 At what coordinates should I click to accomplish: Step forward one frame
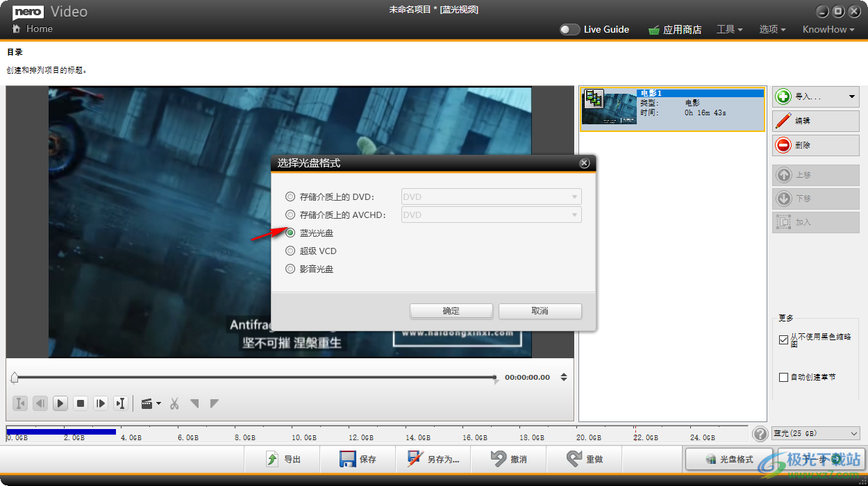[101, 403]
